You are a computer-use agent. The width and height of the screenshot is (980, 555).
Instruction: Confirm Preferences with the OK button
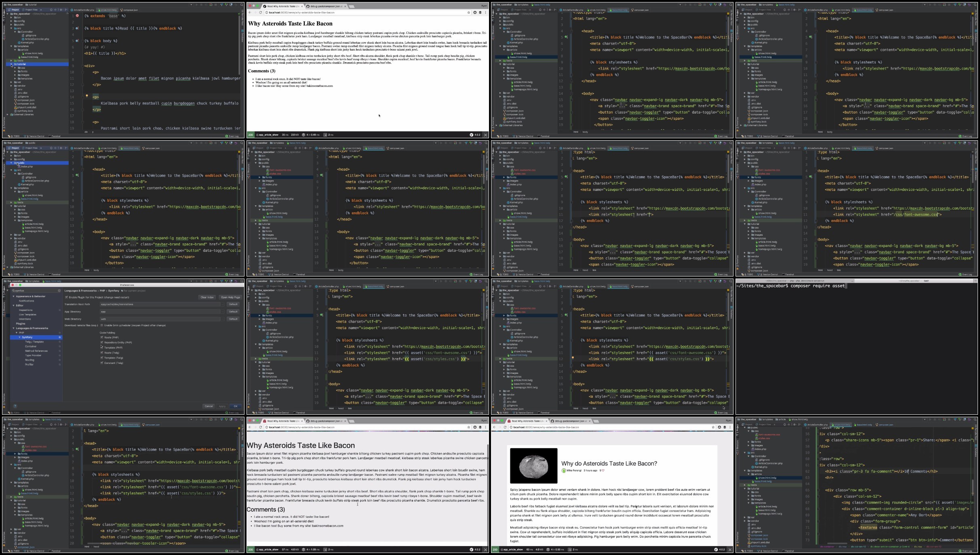[236, 406]
